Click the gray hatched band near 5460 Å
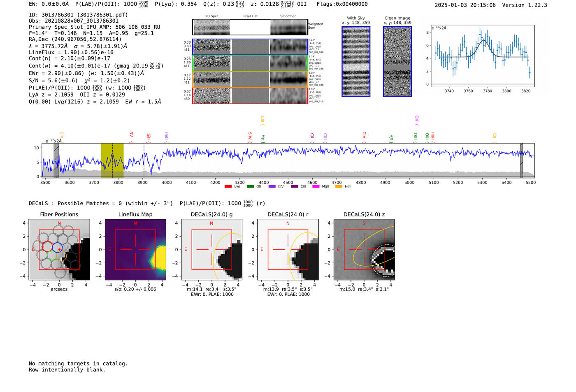The width and height of the screenshot is (576, 392). (521, 160)
